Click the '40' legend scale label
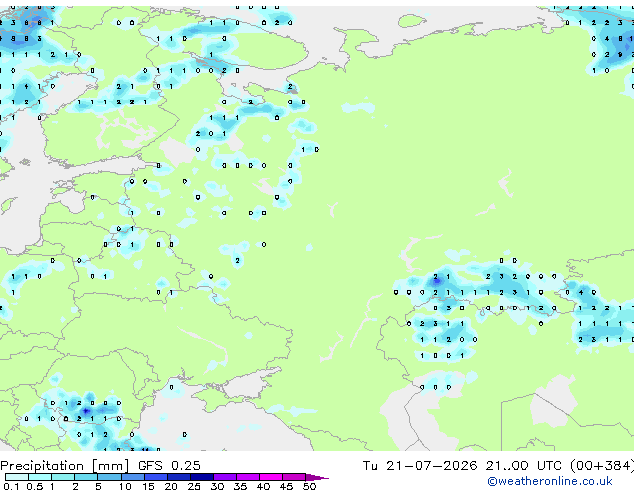 pos(263,486)
